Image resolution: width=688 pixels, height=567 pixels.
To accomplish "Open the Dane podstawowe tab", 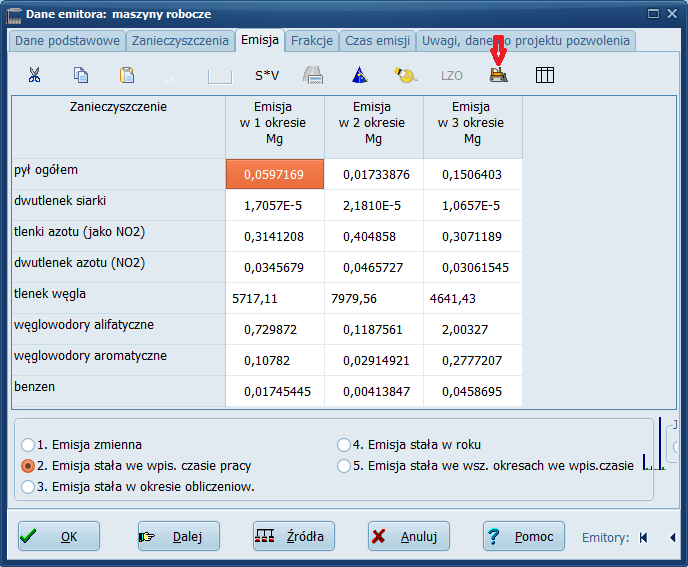I will click(67, 41).
